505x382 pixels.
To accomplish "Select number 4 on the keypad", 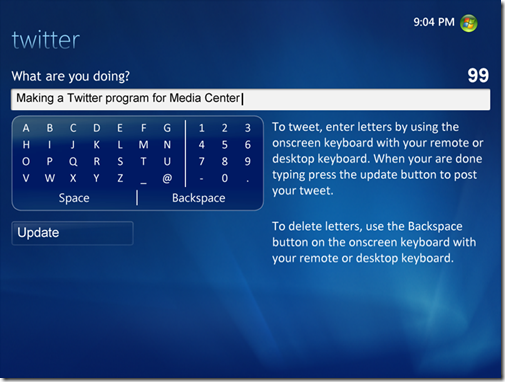I will (x=201, y=145).
